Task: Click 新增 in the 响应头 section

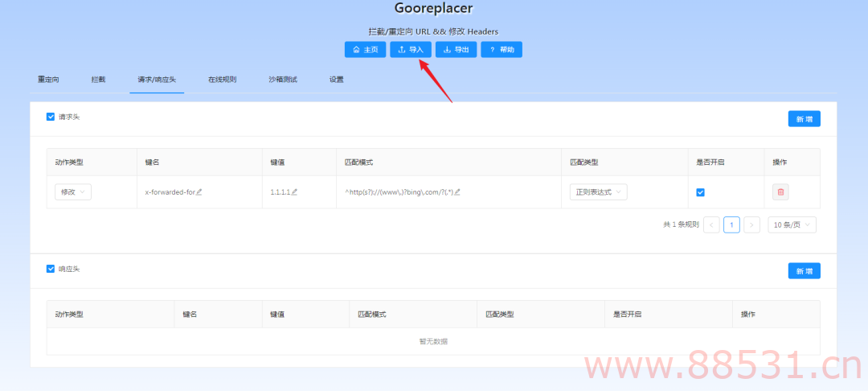Action: (x=804, y=271)
